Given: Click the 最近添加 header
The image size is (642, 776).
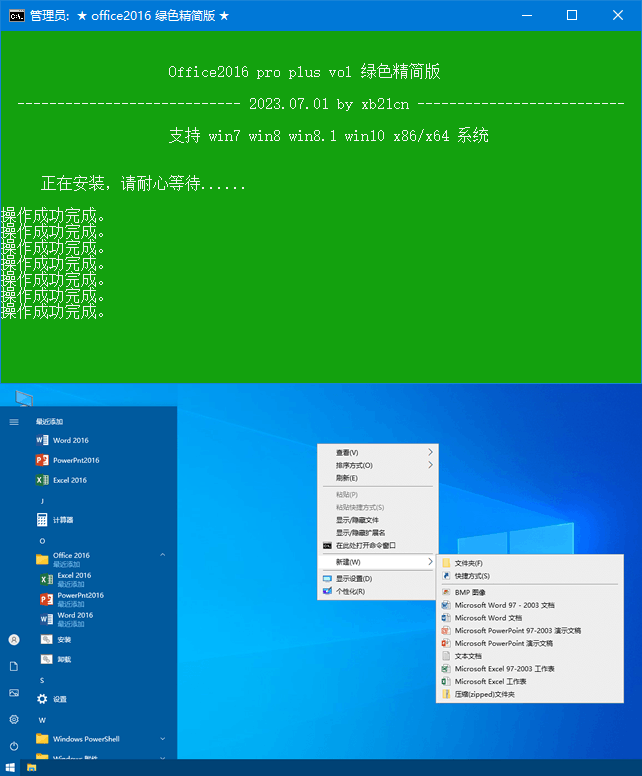Looking at the screenshot, I should 49,422.
